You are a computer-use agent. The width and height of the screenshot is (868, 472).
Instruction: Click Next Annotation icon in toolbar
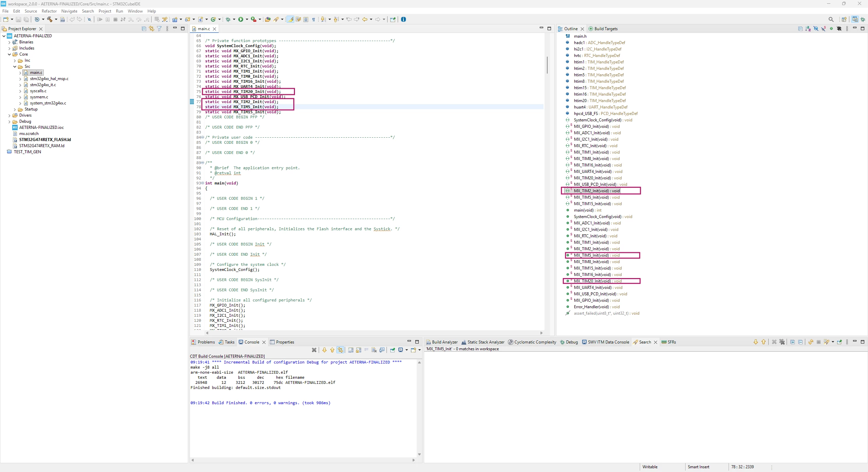[323, 19]
